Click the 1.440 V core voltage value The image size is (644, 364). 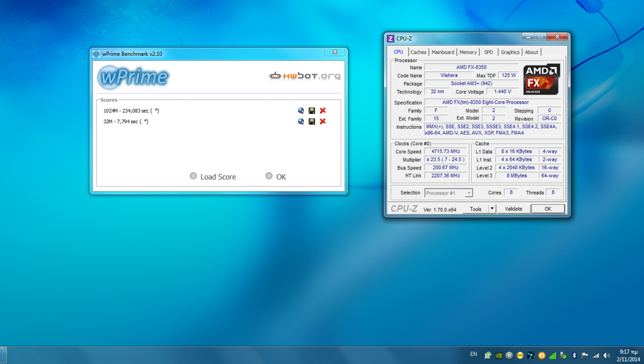(502, 92)
